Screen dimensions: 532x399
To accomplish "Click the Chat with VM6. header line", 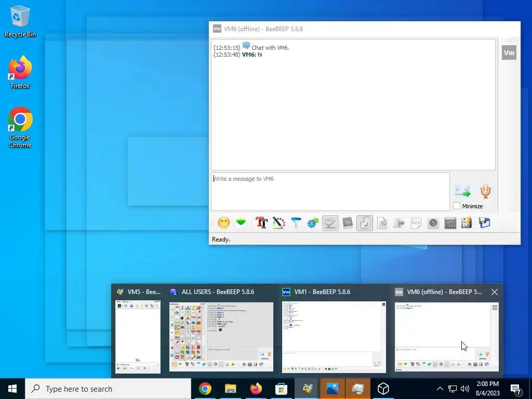I will pos(251,47).
